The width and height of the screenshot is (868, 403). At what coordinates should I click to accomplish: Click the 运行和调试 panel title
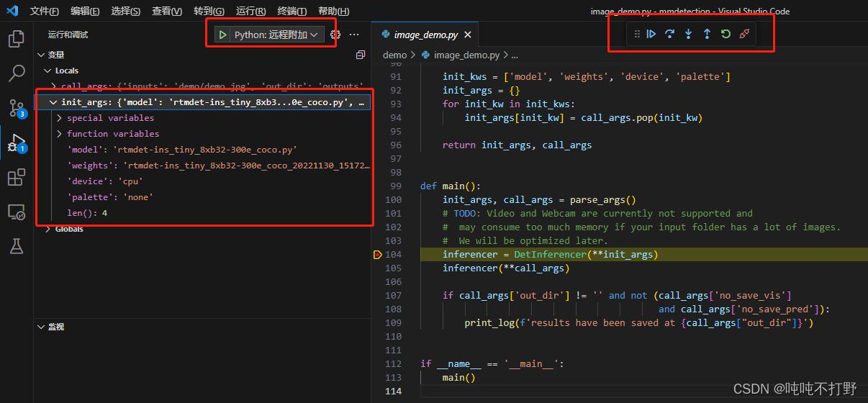(x=68, y=35)
